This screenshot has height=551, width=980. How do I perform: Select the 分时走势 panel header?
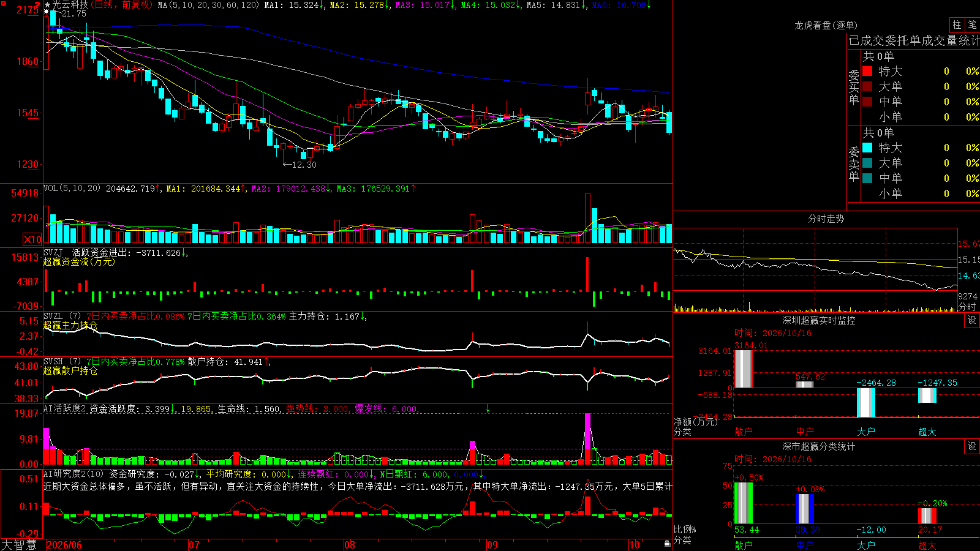pos(826,219)
